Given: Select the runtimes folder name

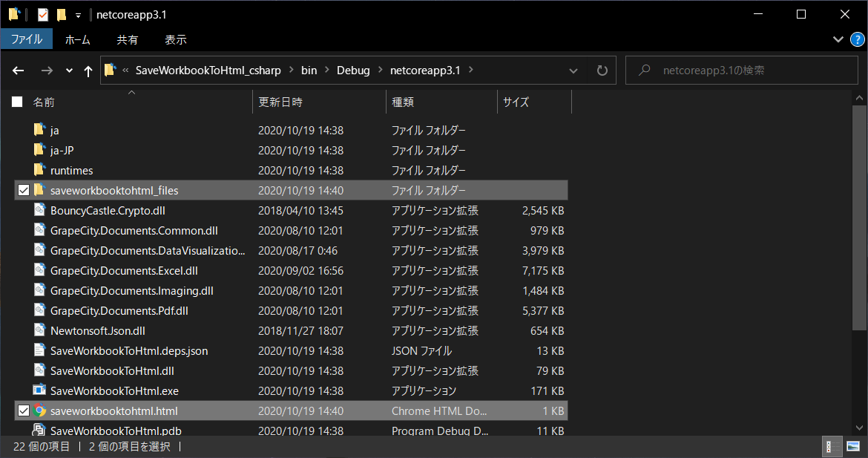Looking at the screenshot, I should coord(71,170).
